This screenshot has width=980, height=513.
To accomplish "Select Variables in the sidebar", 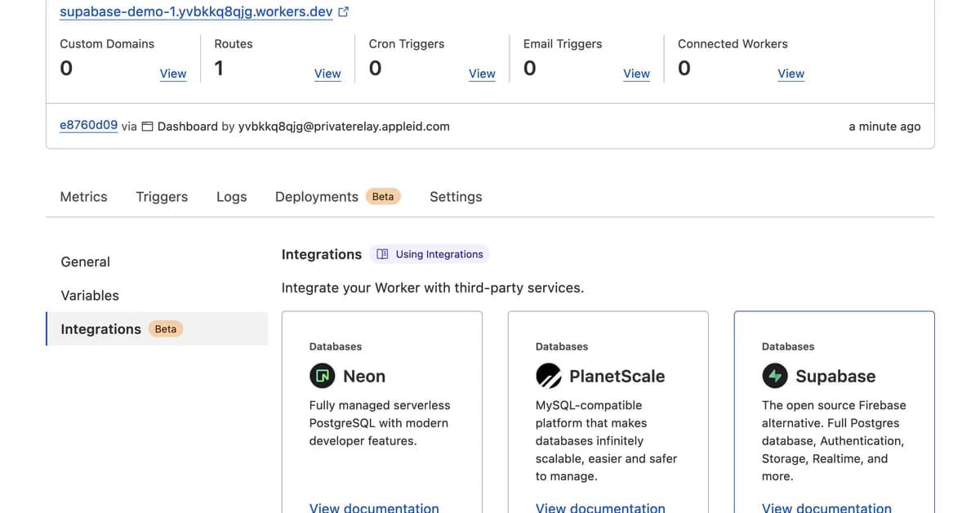I will pyautogui.click(x=90, y=295).
